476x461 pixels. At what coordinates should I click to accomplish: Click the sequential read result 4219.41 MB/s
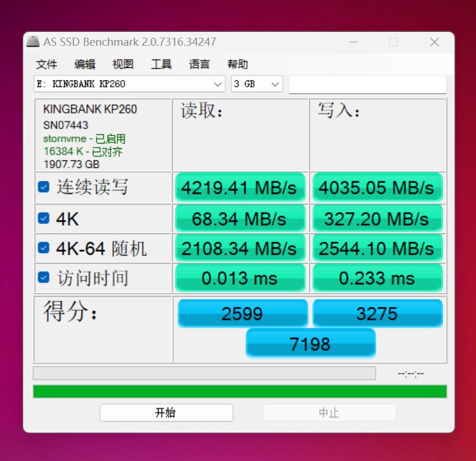[240, 187]
